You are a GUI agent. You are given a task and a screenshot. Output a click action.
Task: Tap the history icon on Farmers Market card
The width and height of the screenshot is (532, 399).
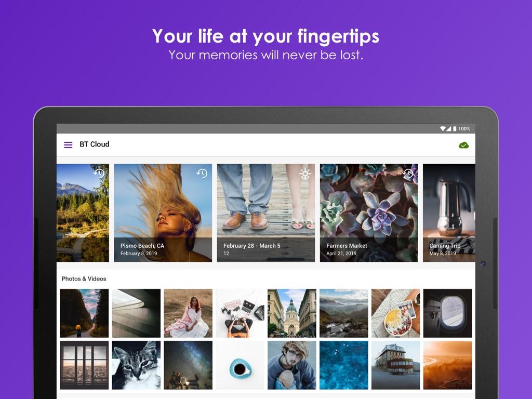pyautogui.click(x=408, y=174)
